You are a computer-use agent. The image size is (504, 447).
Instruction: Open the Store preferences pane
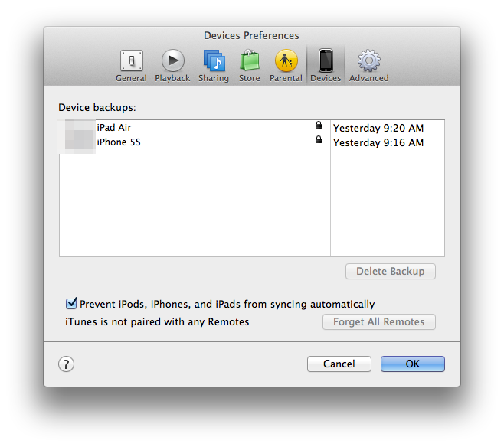pos(250,66)
